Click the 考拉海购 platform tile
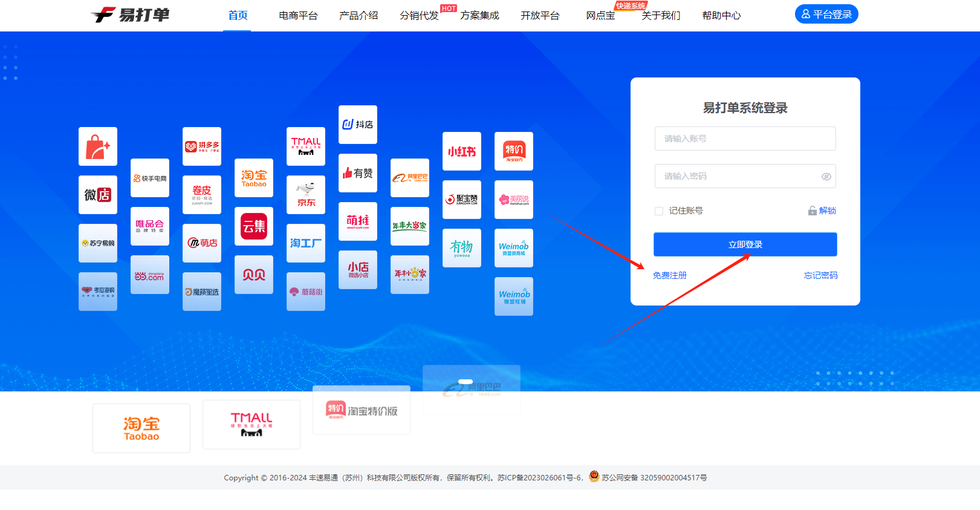 coord(98,292)
